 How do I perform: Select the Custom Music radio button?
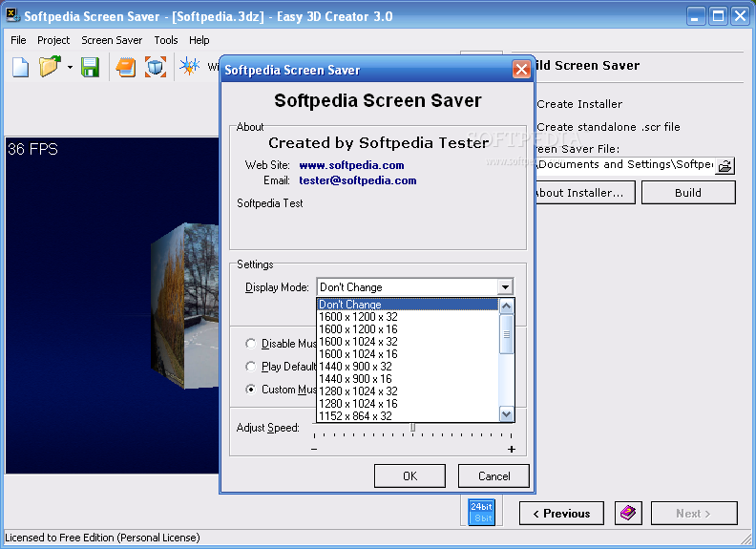[x=250, y=389]
